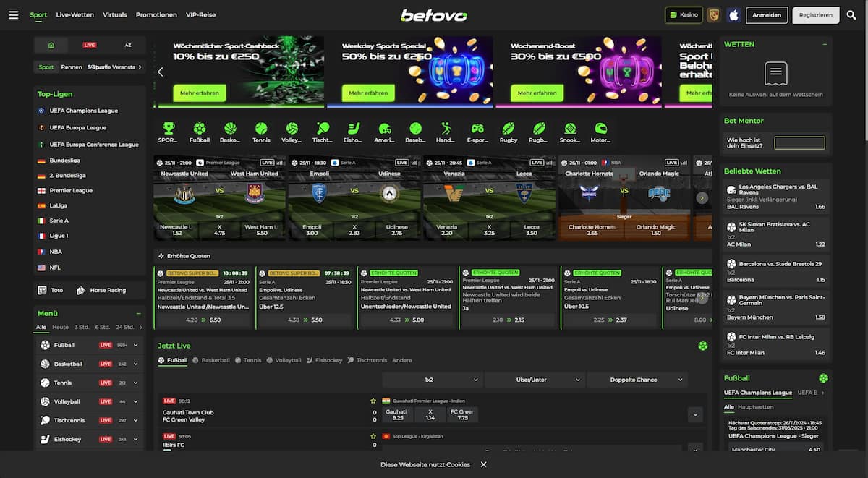Screen dimensions: 868x478
Task: Click the Registrieren button
Action: [815, 14]
